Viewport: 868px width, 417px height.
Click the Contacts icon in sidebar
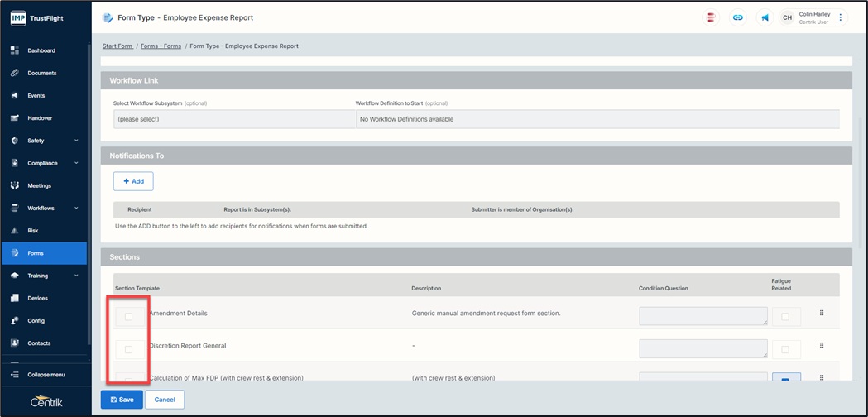(x=15, y=343)
